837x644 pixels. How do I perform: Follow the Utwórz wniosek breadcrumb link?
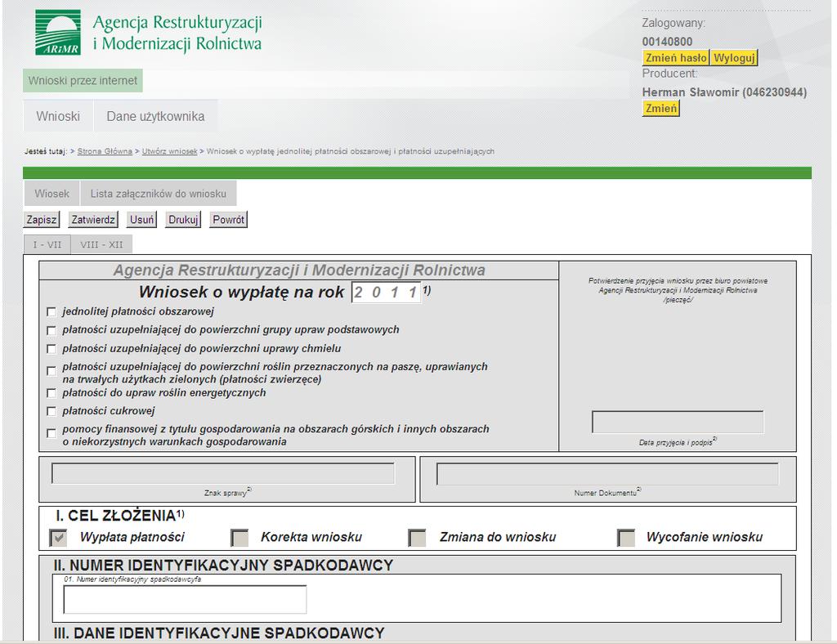point(170,151)
